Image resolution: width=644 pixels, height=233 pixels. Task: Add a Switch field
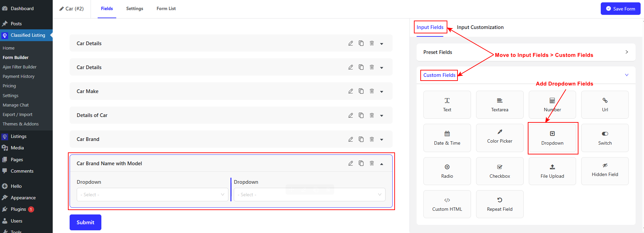click(605, 138)
